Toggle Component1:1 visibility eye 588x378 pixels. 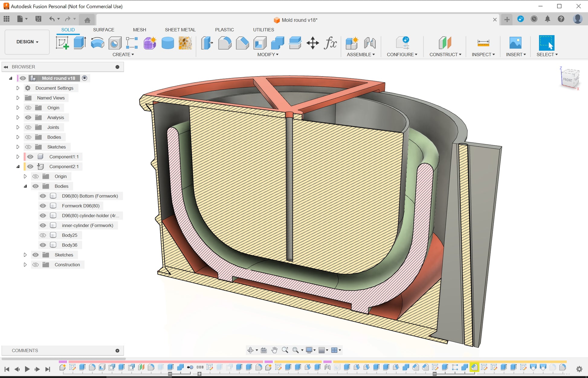click(x=30, y=157)
